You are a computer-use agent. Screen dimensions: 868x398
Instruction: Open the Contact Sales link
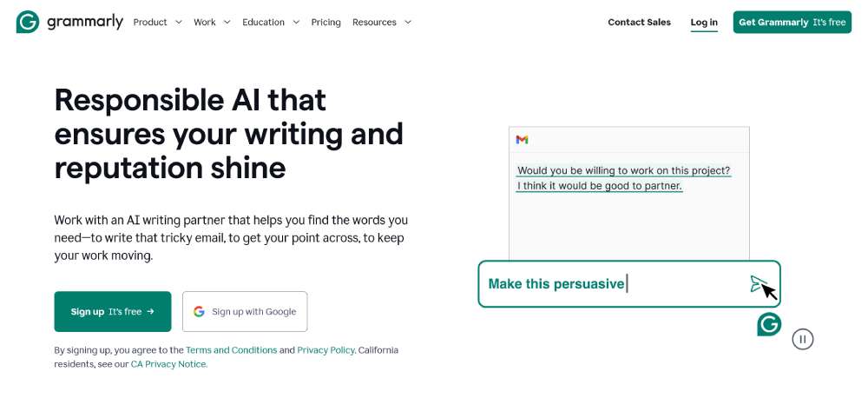coord(639,22)
